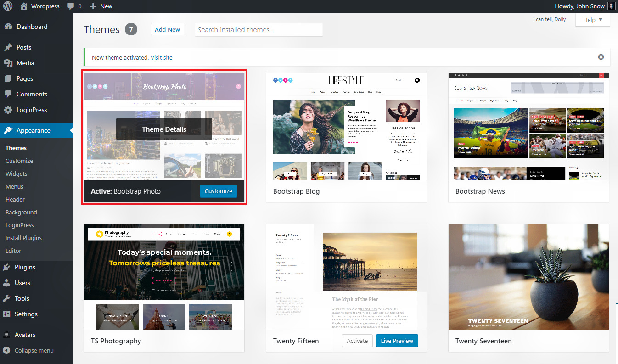The width and height of the screenshot is (618, 364).
Task: Click the plus New icon in admin bar
Action: coord(93,6)
